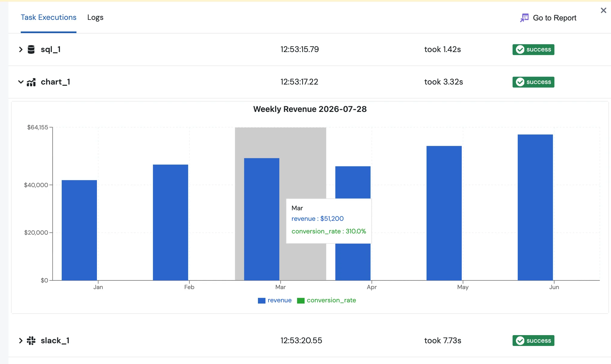611x364 pixels.
Task: Click the slack_1 task name
Action: (55, 341)
